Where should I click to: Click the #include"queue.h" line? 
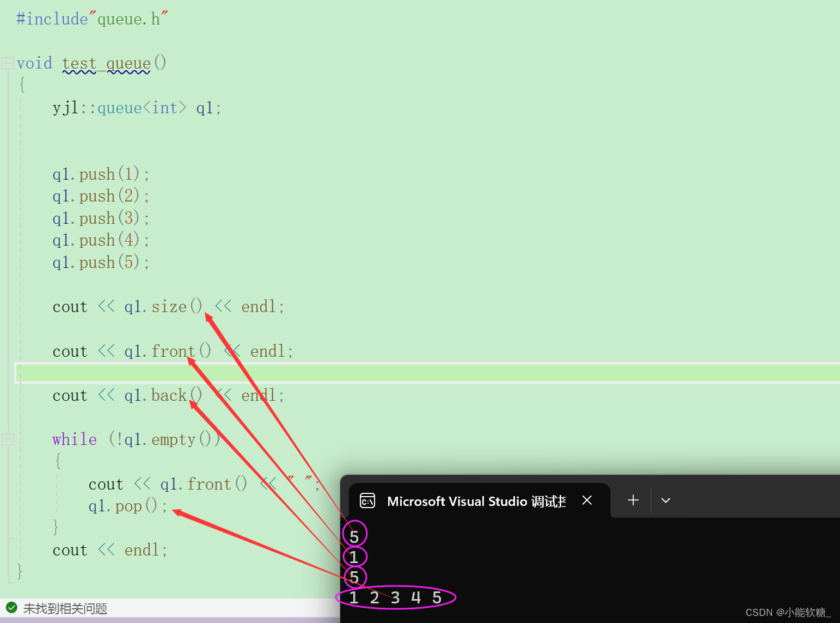(92, 19)
